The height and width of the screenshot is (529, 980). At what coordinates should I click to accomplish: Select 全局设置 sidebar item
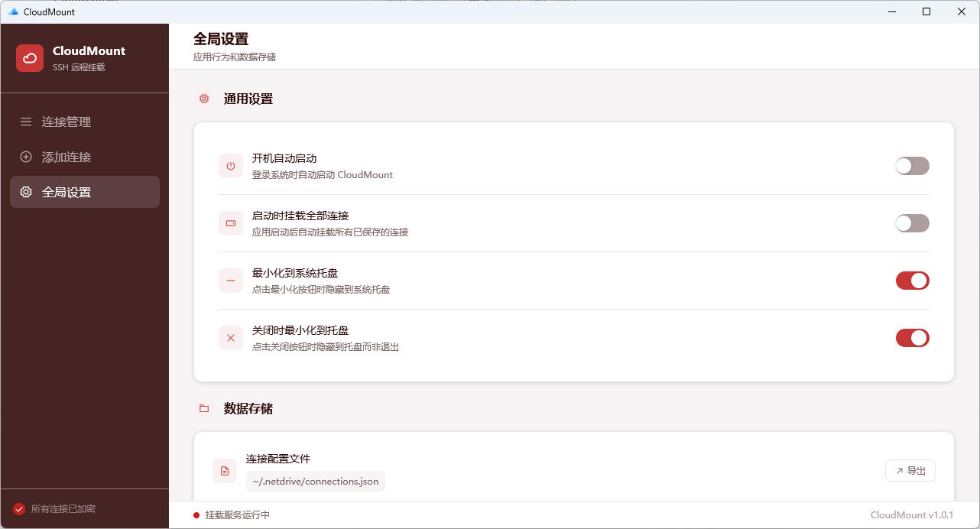(85, 192)
